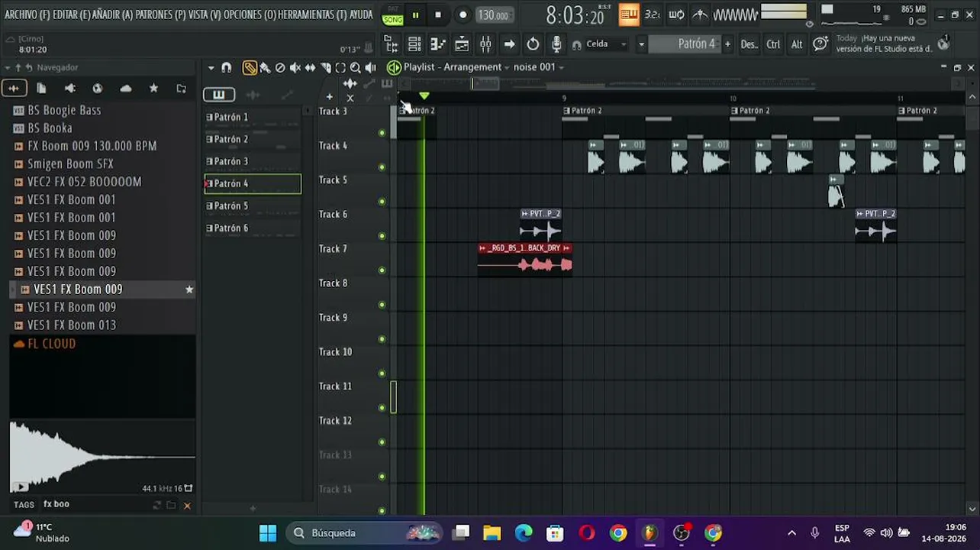
Task: Open the browser cloud tab icon
Action: tap(125, 89)
